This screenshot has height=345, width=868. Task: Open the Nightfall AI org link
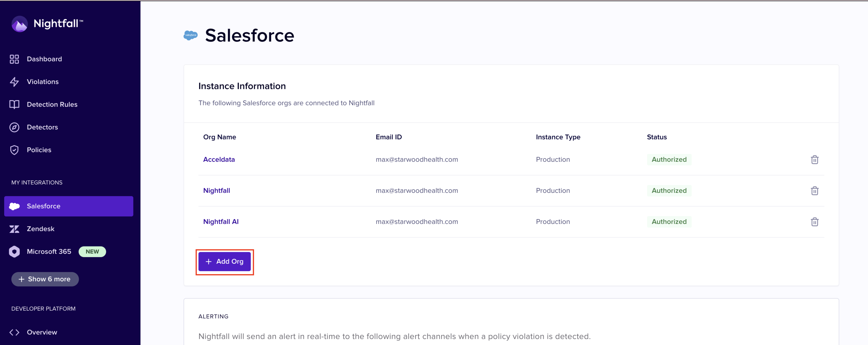coord(221,222)
